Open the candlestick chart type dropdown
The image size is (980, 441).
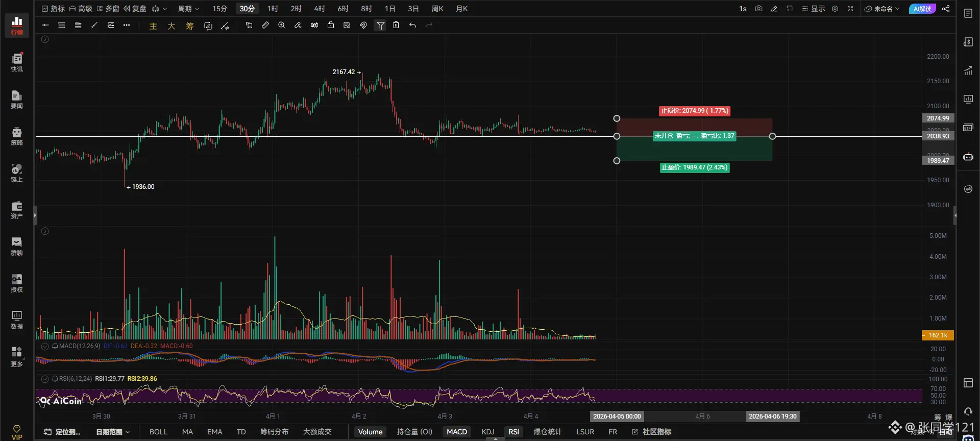pos(159,9)
